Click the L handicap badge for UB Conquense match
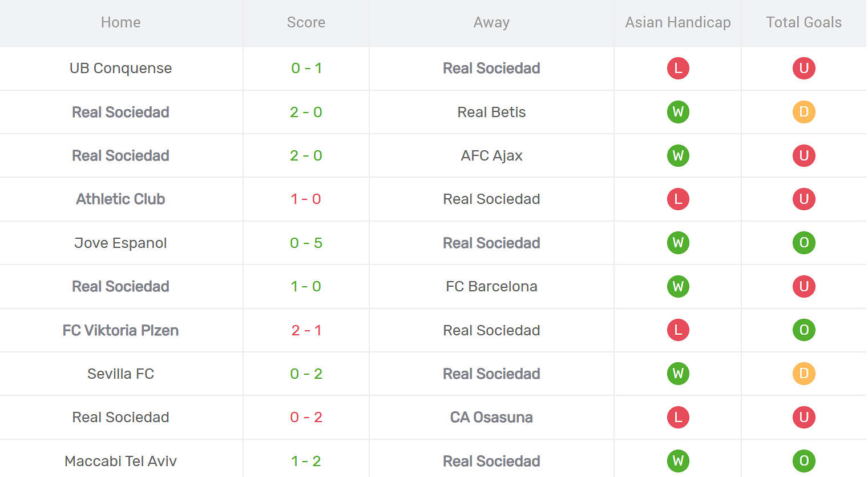The height and width of the screenshot is (477, 868). pos(678,69)
